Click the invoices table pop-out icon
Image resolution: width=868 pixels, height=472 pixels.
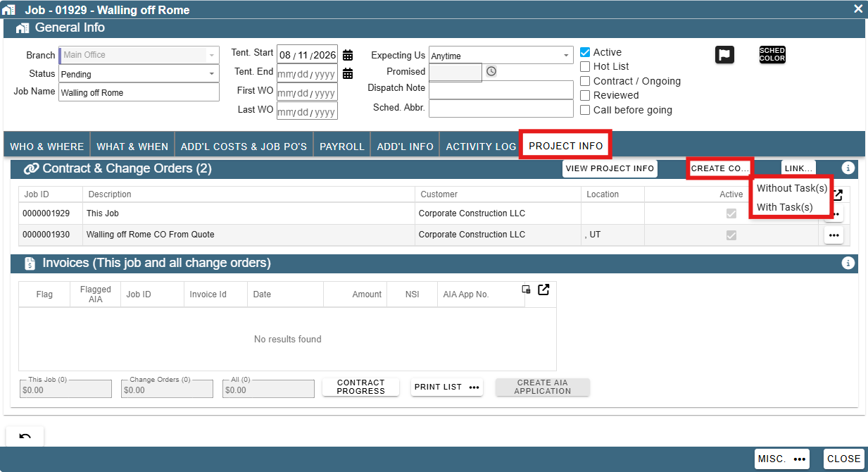[543, 290]
